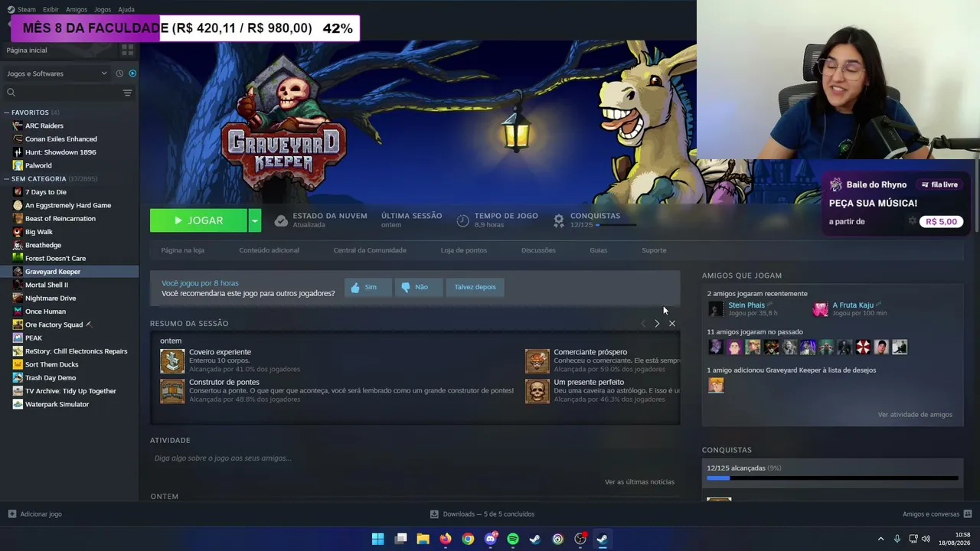Click A Fruta Kaju friend avatar
The image size is (980, 551).
pyautogui.click(x=821, y=309)
